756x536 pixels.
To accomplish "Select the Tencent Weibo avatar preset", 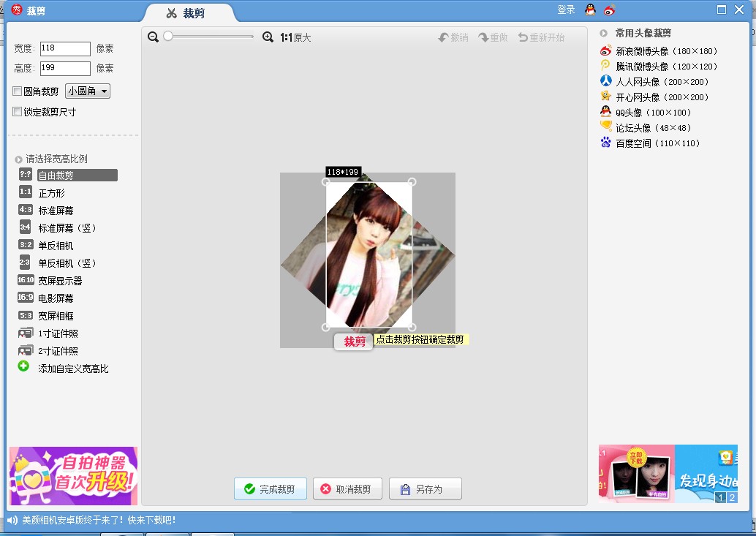I will coord(658,67).
